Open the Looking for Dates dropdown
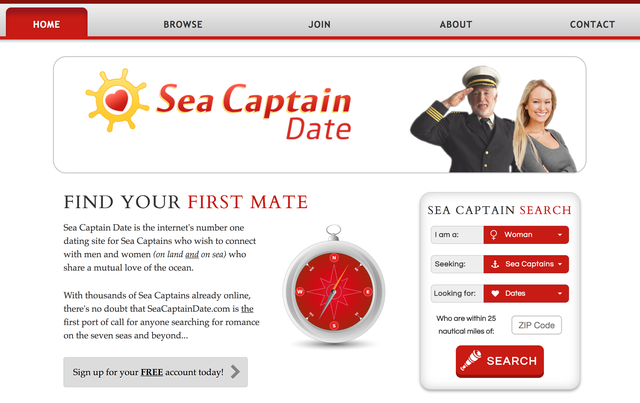Image resolution: width=640 pixels, height=403 pixels. click(526, 294)
